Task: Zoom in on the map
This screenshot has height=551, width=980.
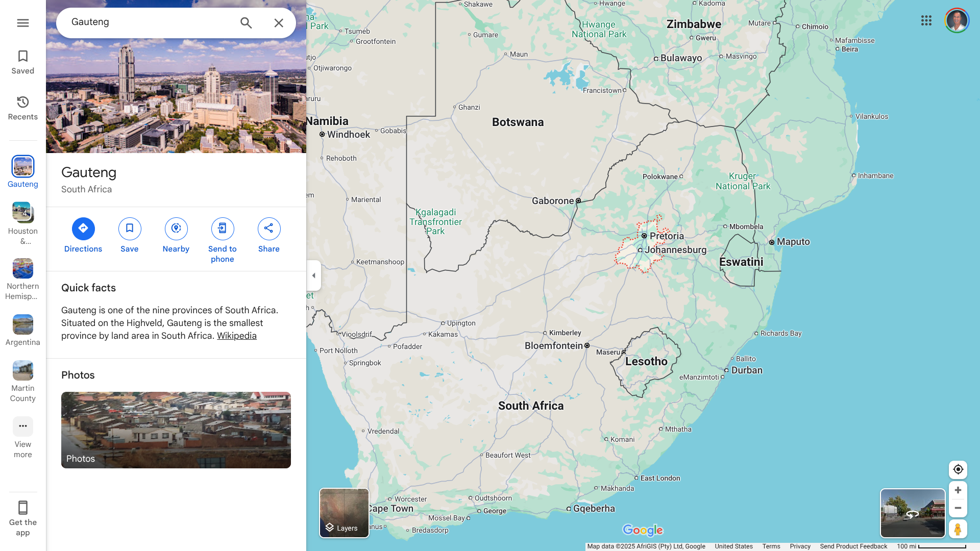Action: (958, 490)
